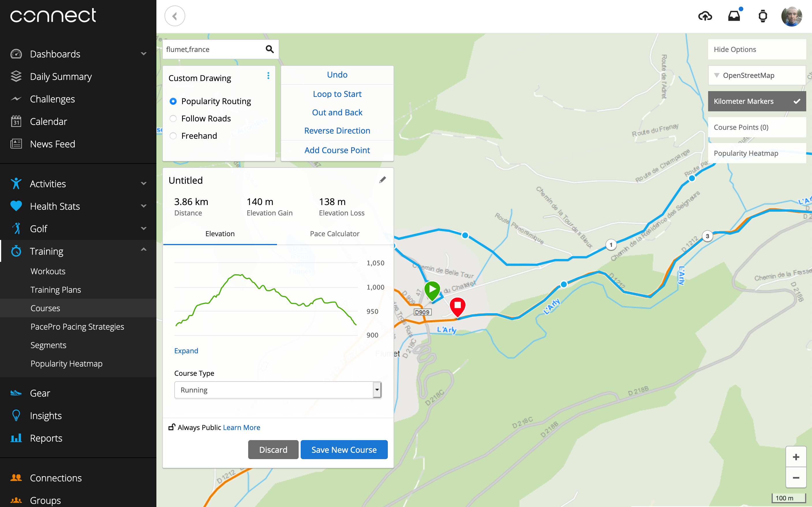812x507 pixels.
Task: Click the Learn More link
Action: [242, 427]
